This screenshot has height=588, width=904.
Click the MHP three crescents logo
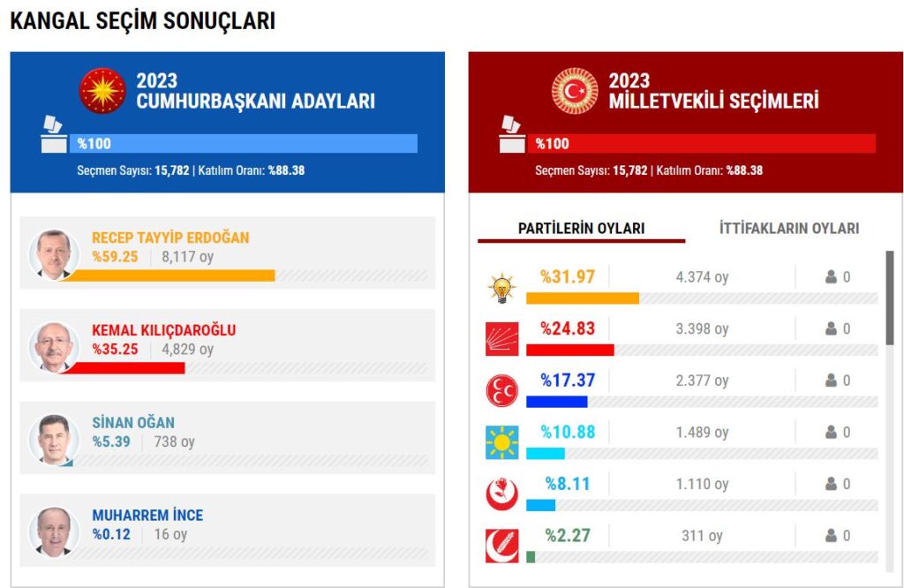point(502,390)
